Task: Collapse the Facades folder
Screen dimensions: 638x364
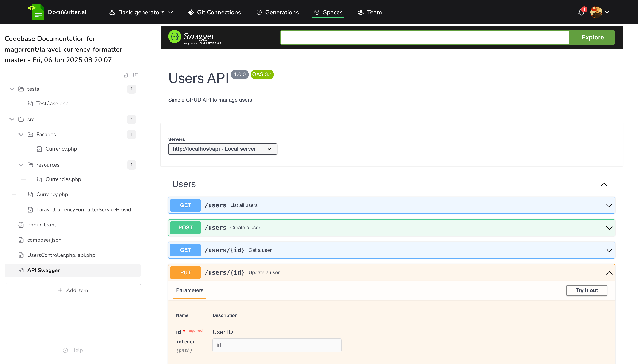Action: coord(21,135)
